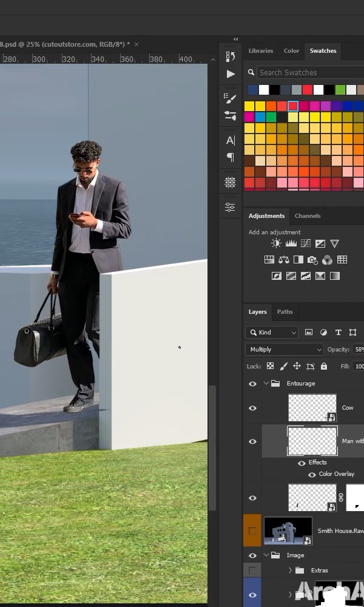
Task: Pick the highlighted red swatch
Action: point(293,106)
